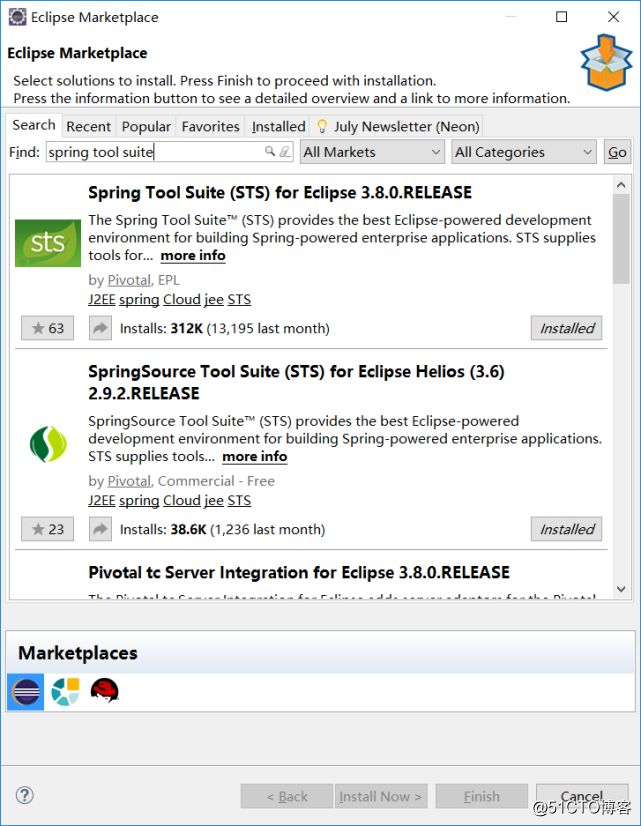641x826 pixels.
Task: Click the Go button
Action: (617, 152)
